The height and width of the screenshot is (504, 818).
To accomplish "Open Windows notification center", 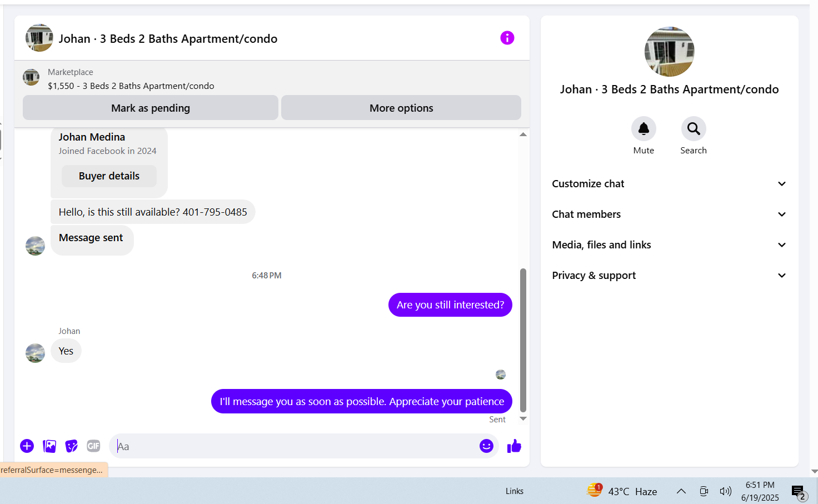I will (x=799, y=492).
